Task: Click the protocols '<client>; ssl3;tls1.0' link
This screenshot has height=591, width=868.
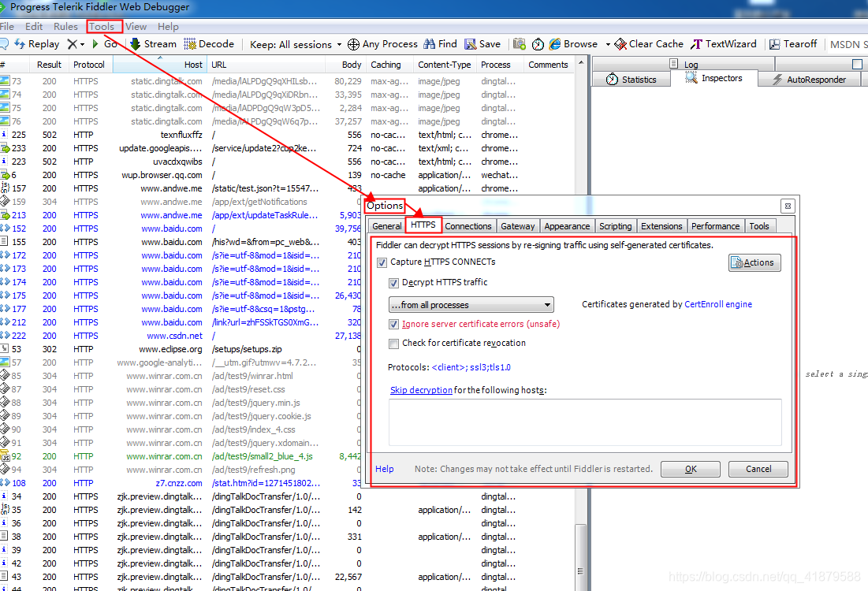Action: point(471,367)
